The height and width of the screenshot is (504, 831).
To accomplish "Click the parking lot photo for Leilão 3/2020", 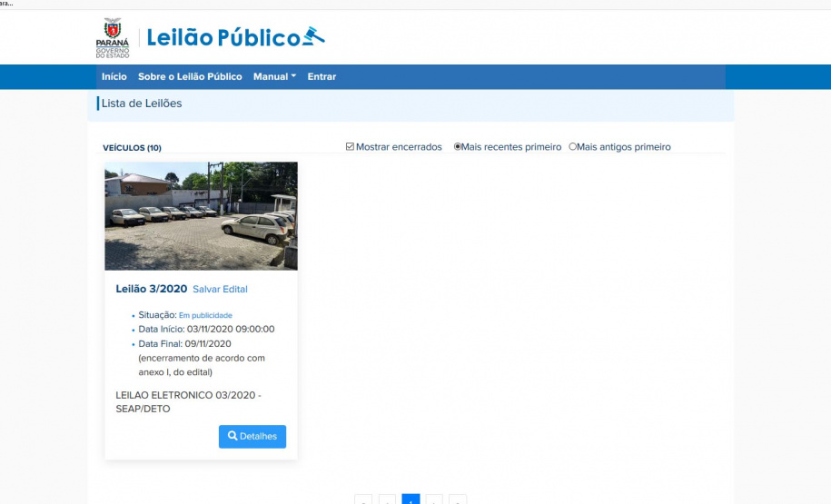I will [201, 216].
